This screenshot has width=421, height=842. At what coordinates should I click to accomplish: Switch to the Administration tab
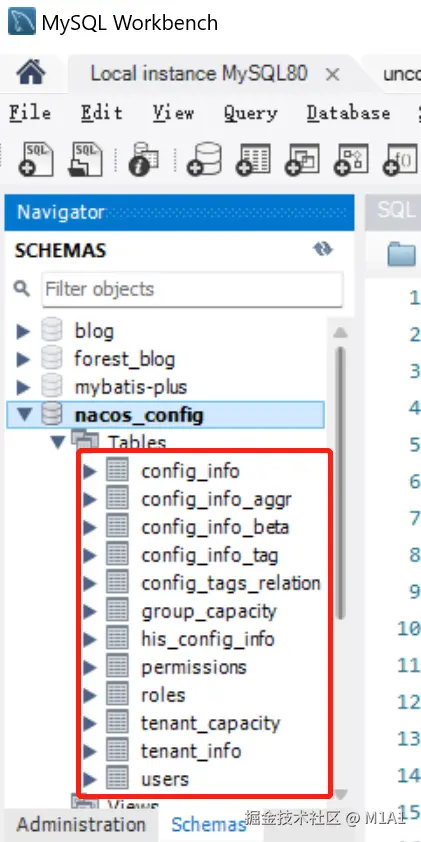coord(81,824)
